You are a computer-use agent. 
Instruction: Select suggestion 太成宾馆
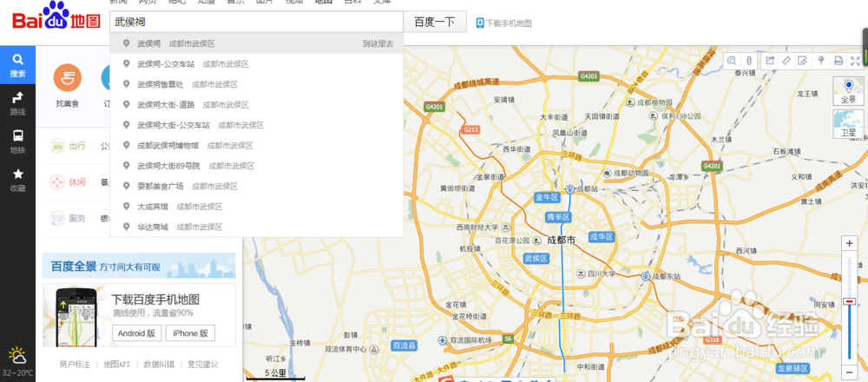coord(256,207)
